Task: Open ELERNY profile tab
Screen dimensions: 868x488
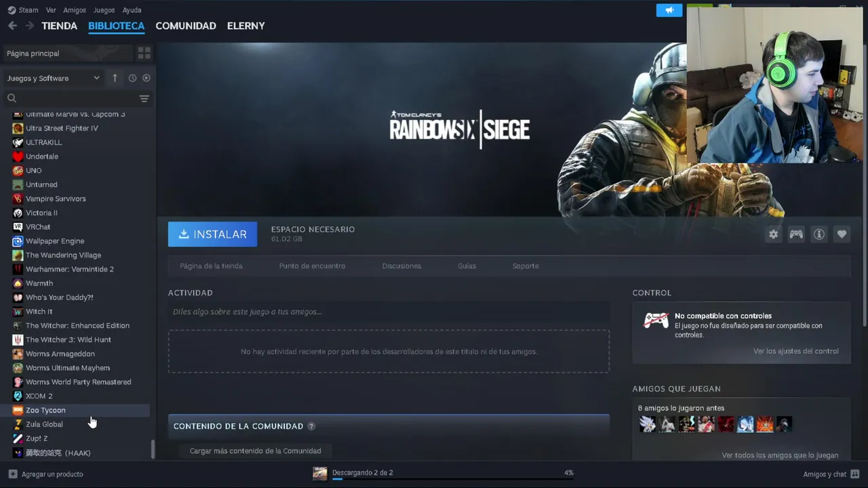Action: tap(246, 26)
